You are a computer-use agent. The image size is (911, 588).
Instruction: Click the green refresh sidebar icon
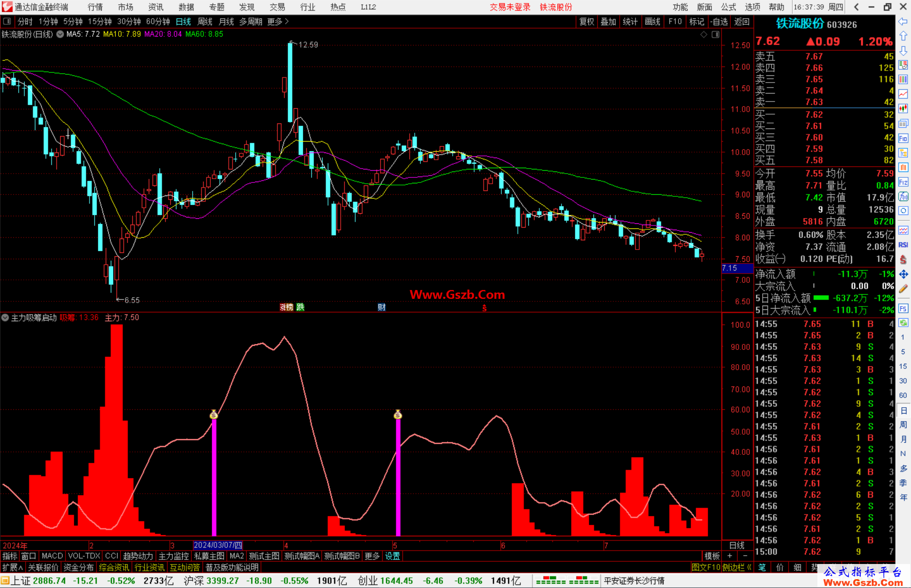click(x=903, y=323)
